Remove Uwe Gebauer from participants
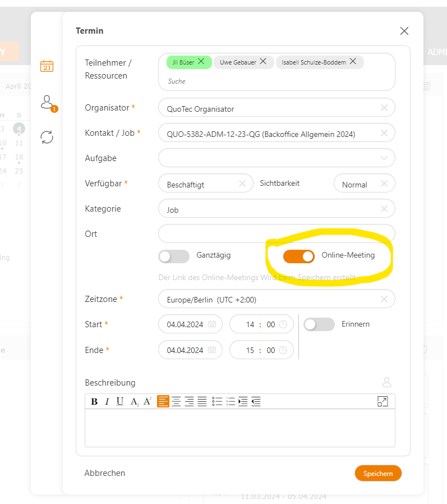Viewport: 447px width, 504px height. [263, 61]
